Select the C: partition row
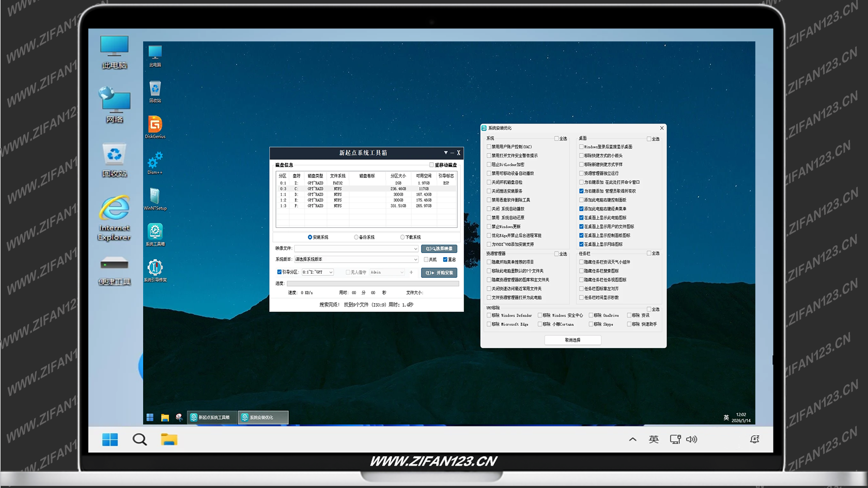This screenshot has height=488, width=868. pyautogui.click(x=366, y=189)
